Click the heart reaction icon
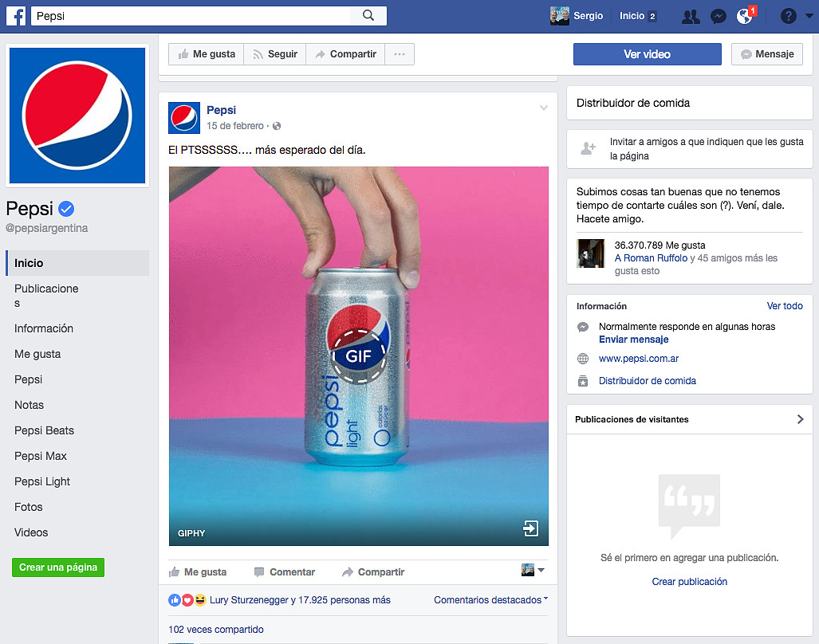Viewport: 819px width, 644px height. tap(187, 600)
